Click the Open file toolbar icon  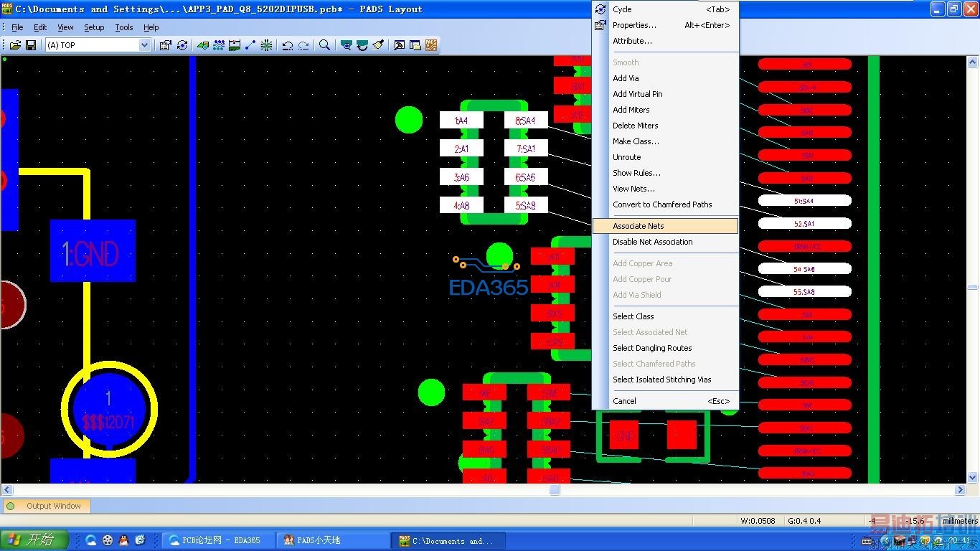(15, 45)
